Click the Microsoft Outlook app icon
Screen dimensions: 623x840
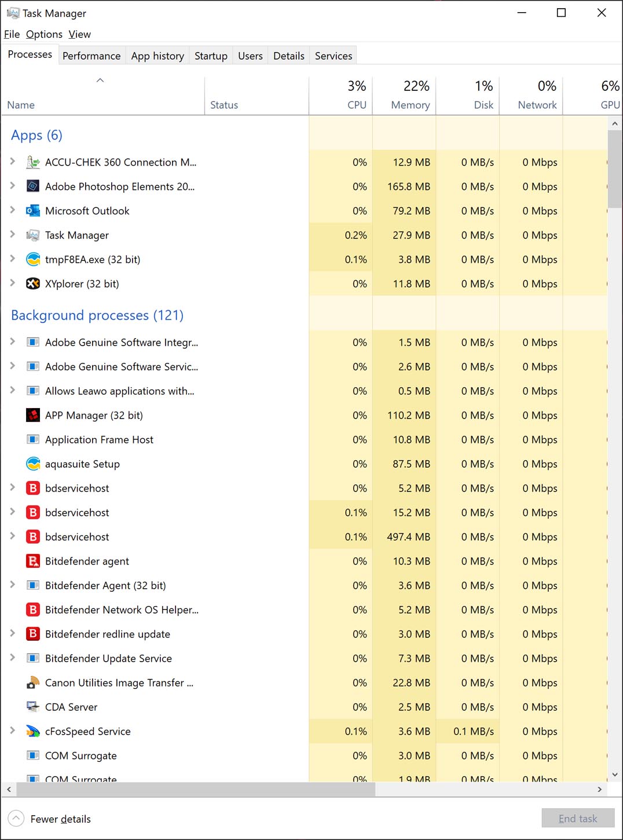[33, 211]
